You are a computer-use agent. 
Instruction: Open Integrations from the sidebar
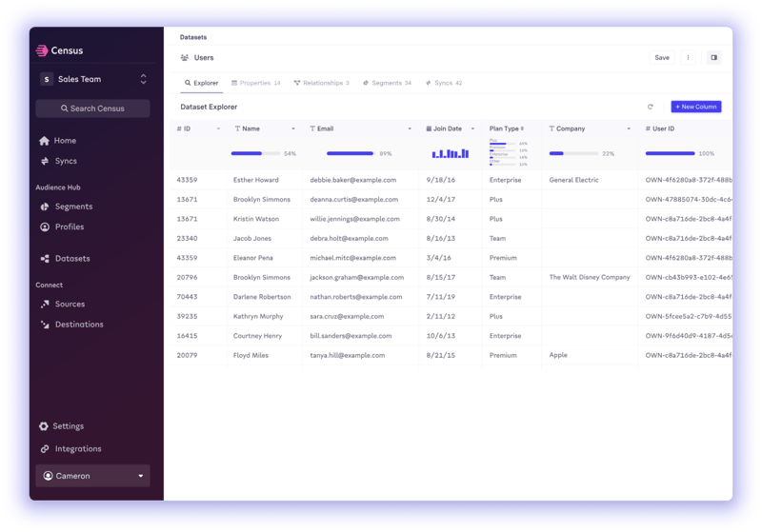[x=77, y=449]
